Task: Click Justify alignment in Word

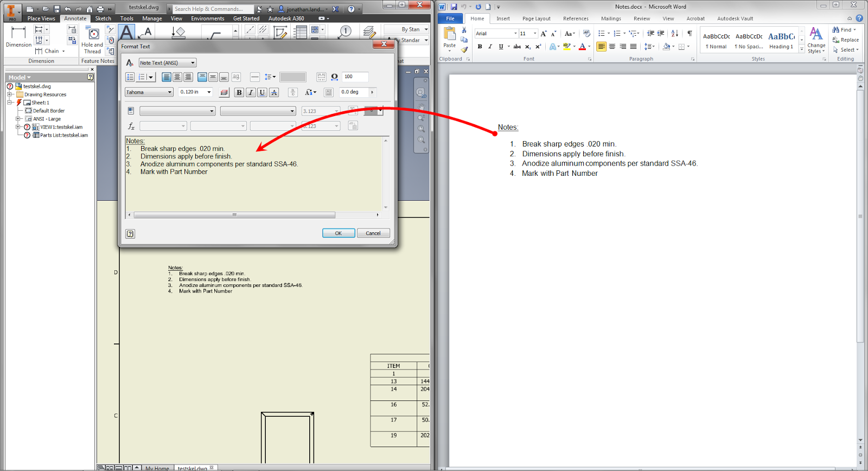Action: pos(633,47)
